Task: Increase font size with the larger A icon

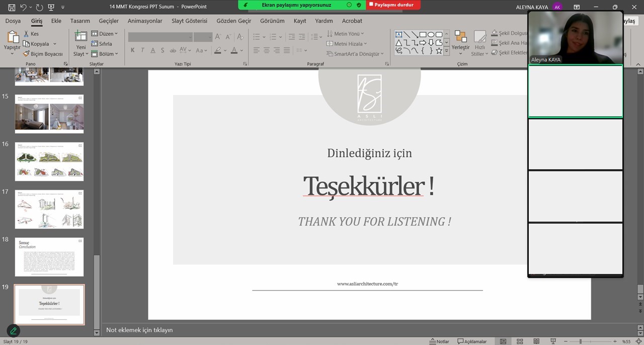Action: pyautogui.click(x=218, y=37)
